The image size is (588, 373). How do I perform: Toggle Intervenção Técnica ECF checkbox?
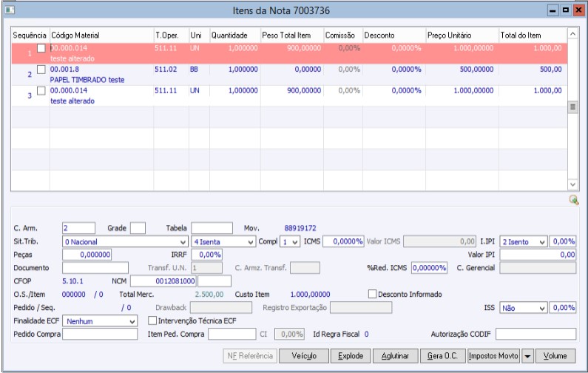[x=152, y=321]
